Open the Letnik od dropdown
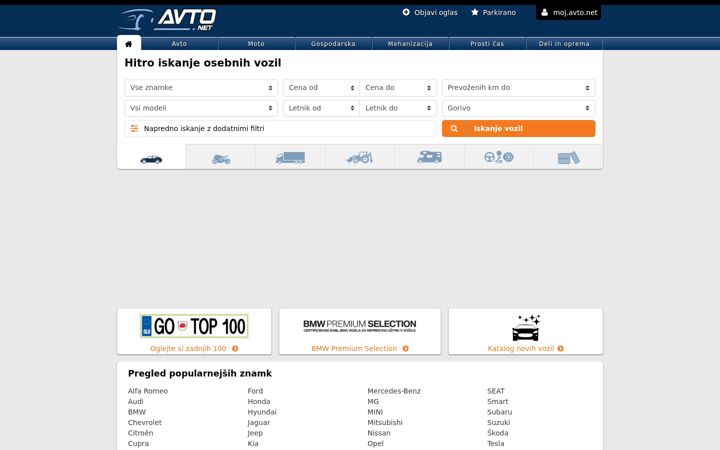 (321, 108)
